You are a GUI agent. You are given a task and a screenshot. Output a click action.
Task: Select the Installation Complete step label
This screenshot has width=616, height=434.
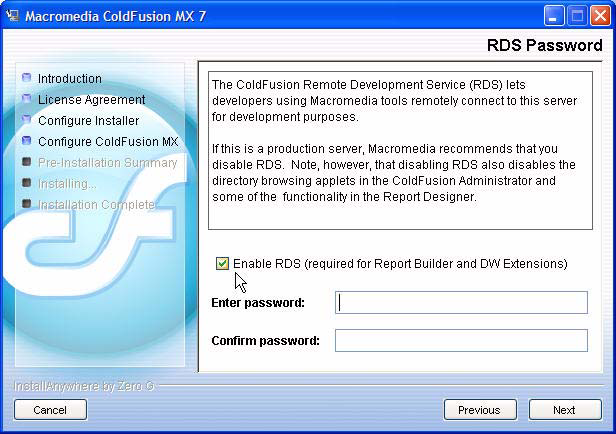(x=97, y=205)
